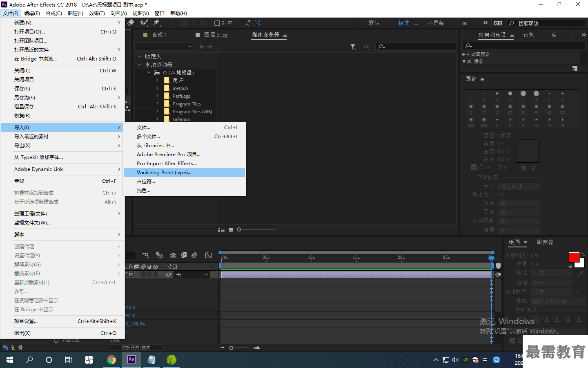This screenshot has height=368, width=588.
Task: Toggle the snapping 对齐 checkbox
Action: coord(217,23)
